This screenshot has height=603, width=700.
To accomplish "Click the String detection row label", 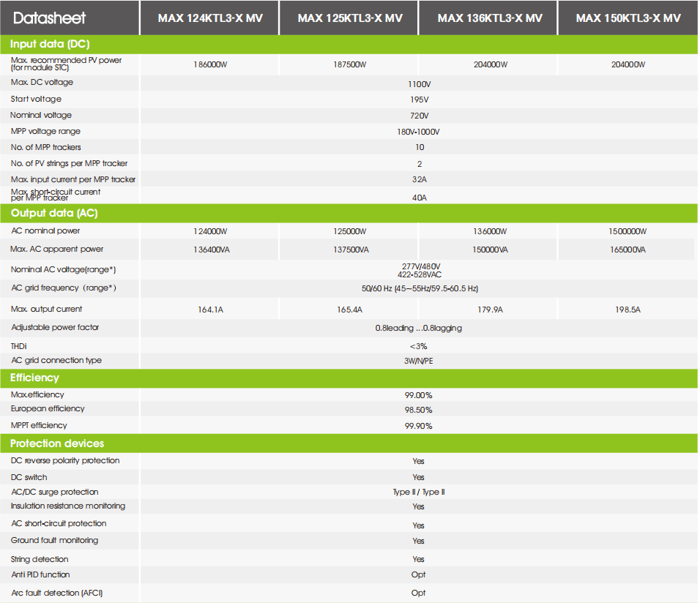I will click(40, 559).
